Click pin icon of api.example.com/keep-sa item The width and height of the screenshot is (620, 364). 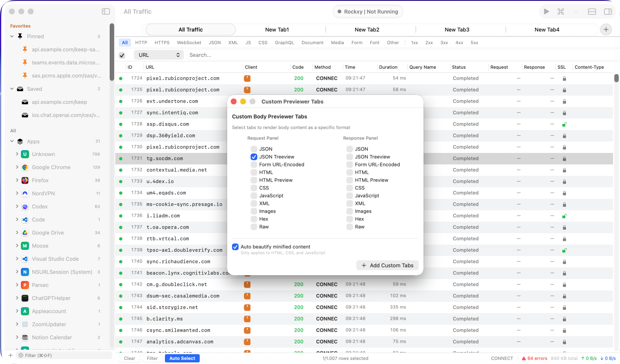(x=25, y=49)
